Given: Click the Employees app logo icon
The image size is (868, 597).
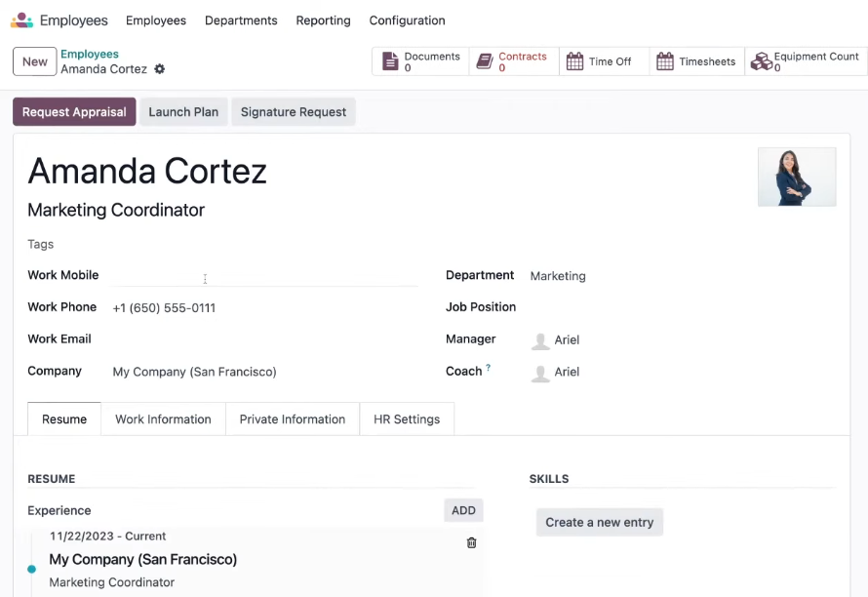Looking at the screenshot, I should point(22,20).
